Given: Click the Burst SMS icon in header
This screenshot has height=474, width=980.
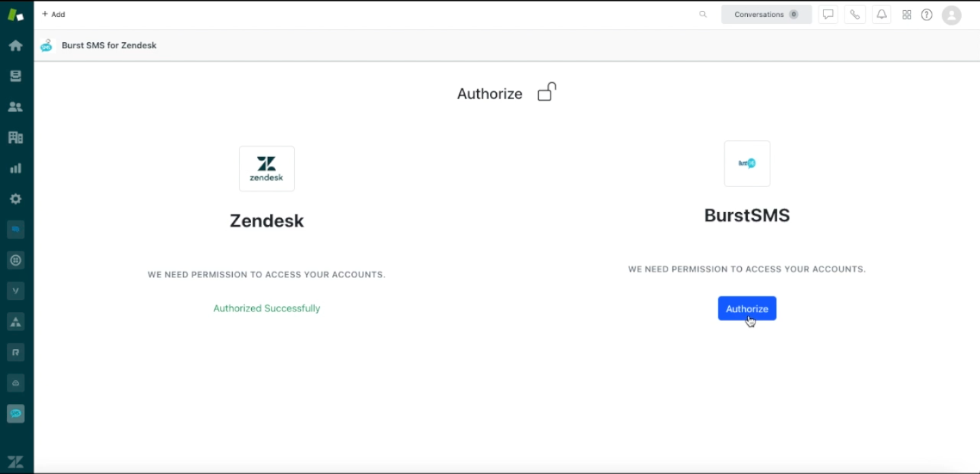Looking at the screenshot, I should (x=46, y=46).
